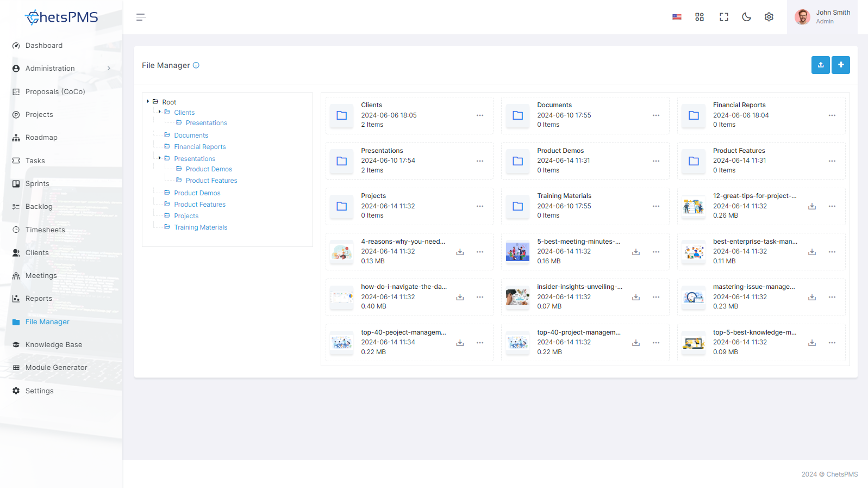Viewport: 868px width, 488px height.
Task: Select Presentations under Clients in tree
Action: (x=207, y=123)
